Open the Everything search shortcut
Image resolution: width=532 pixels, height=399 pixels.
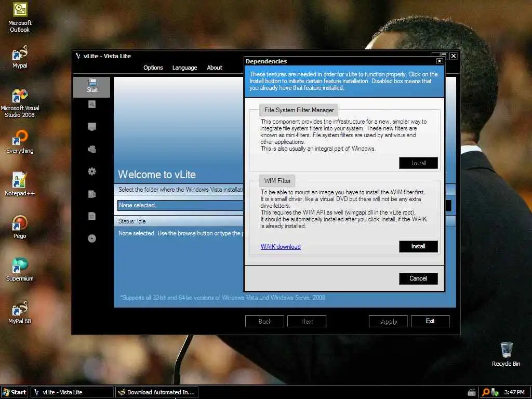(x=20, y=142)
